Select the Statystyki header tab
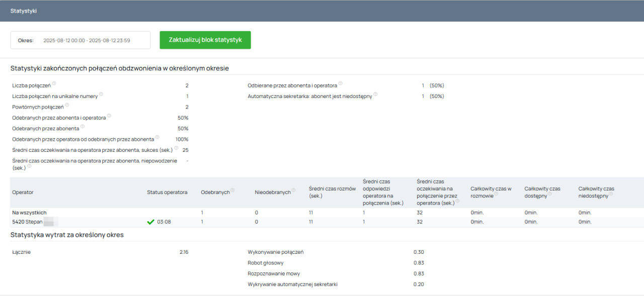Viewport: 644px width, 298px height. tap(24, 11)
